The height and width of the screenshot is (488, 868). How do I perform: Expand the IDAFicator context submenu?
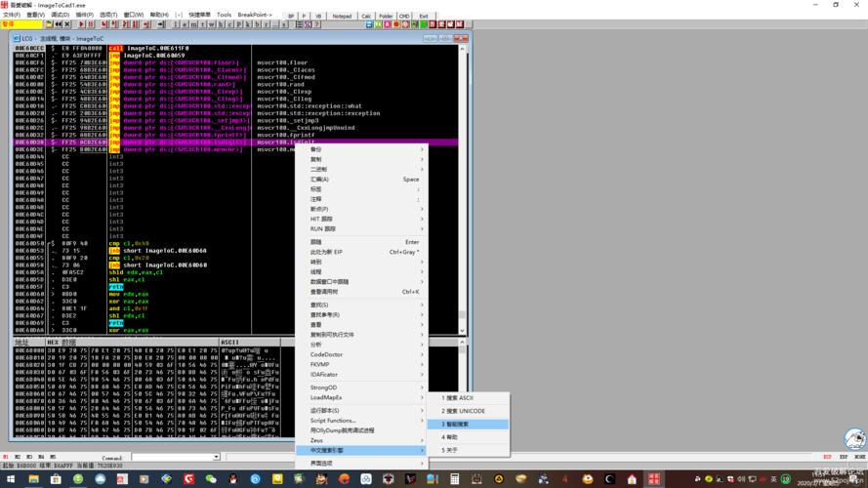pyautogui.click(x=361, y=375)
